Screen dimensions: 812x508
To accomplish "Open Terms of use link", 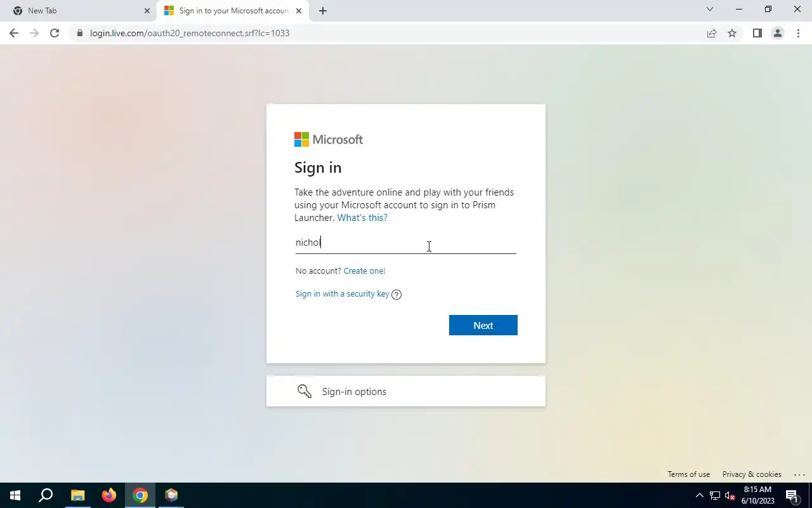I will (x=688, y=474).
